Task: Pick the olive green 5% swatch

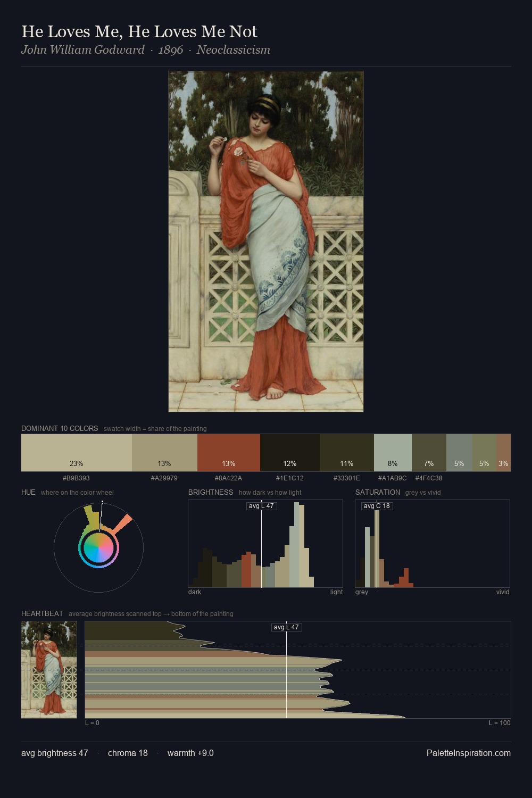Action: tap(484, 453)
